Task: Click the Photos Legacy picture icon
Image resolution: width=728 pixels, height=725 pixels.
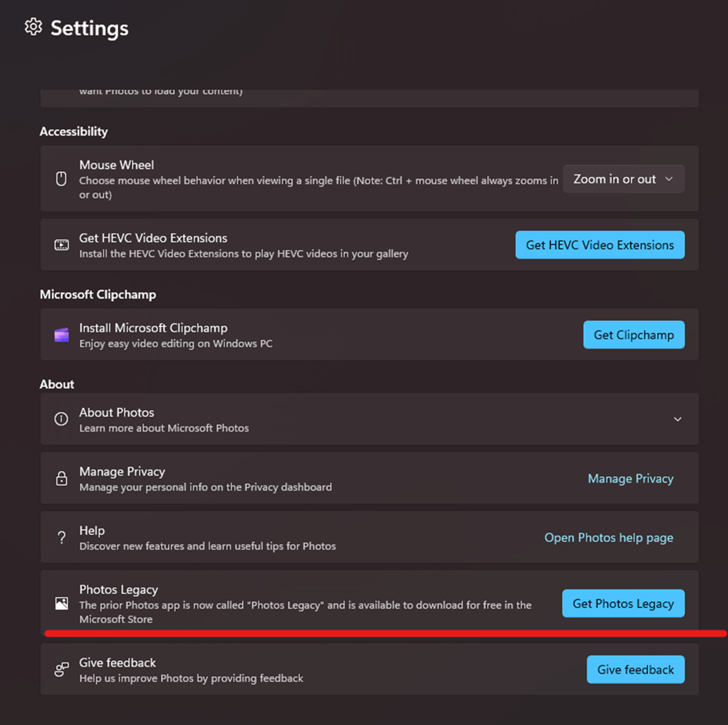Action: (61, 604)
